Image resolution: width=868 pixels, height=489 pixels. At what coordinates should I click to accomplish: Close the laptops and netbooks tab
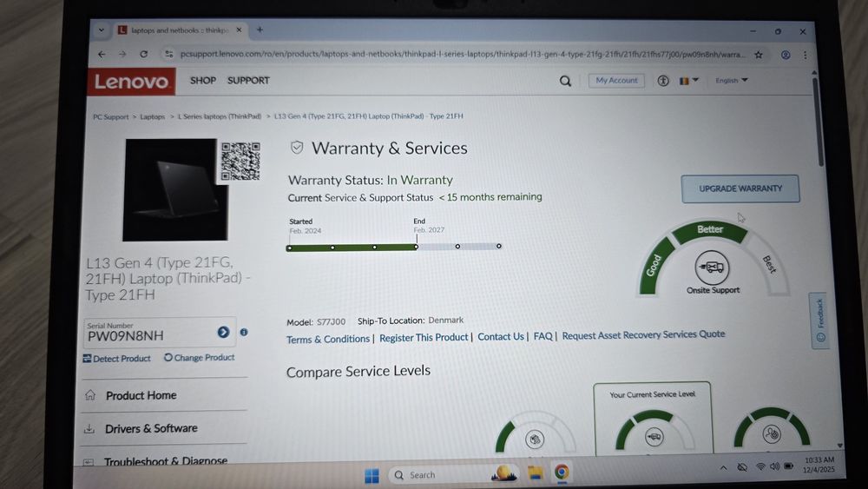(x=239, y=30)
